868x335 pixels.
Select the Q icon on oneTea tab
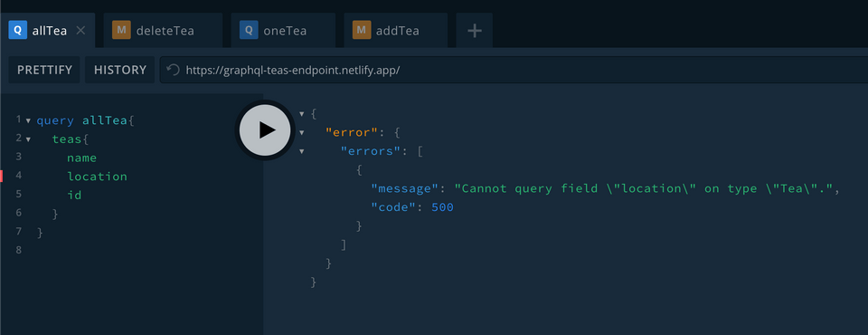coord(249,30)
